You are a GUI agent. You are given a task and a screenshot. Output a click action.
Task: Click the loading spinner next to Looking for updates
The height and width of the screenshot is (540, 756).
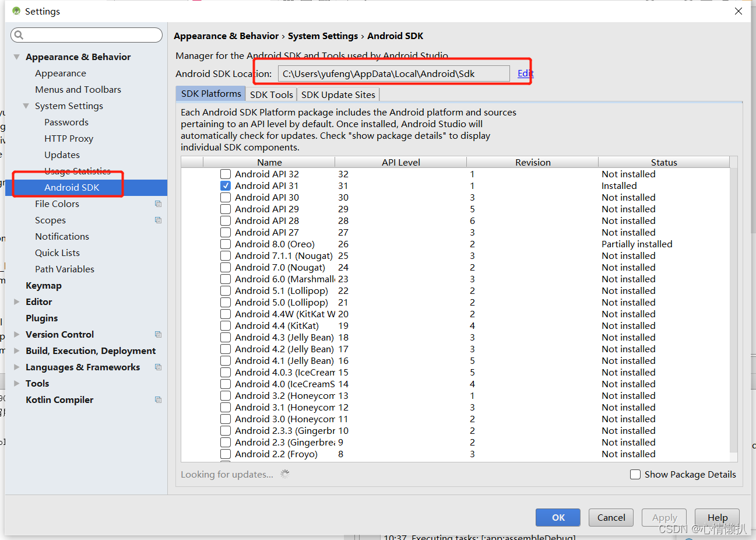point(285,474)
